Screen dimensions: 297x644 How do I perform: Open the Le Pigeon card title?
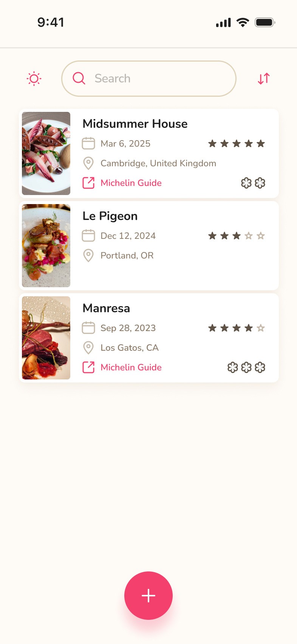click(x=110, y=216)
